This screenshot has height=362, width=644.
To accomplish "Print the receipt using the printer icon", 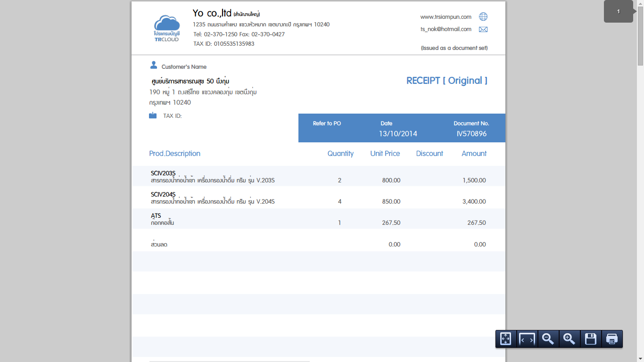I will point(612,339).
